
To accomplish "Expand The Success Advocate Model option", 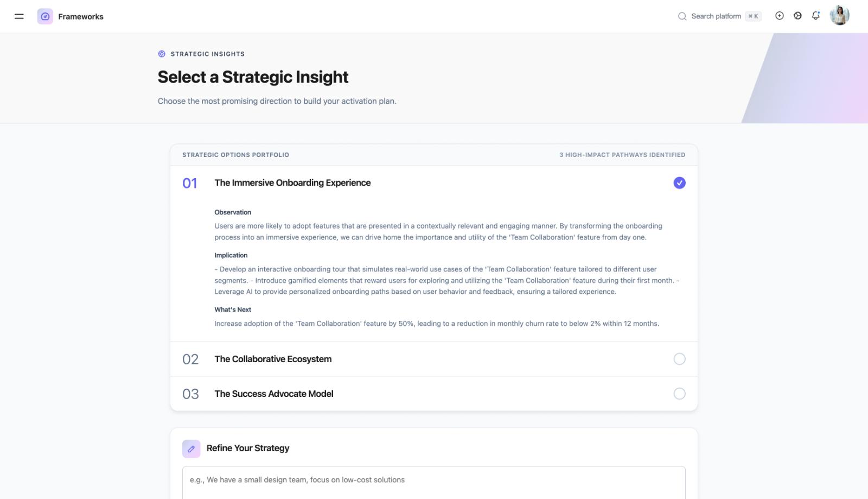I will pos(273,394).
